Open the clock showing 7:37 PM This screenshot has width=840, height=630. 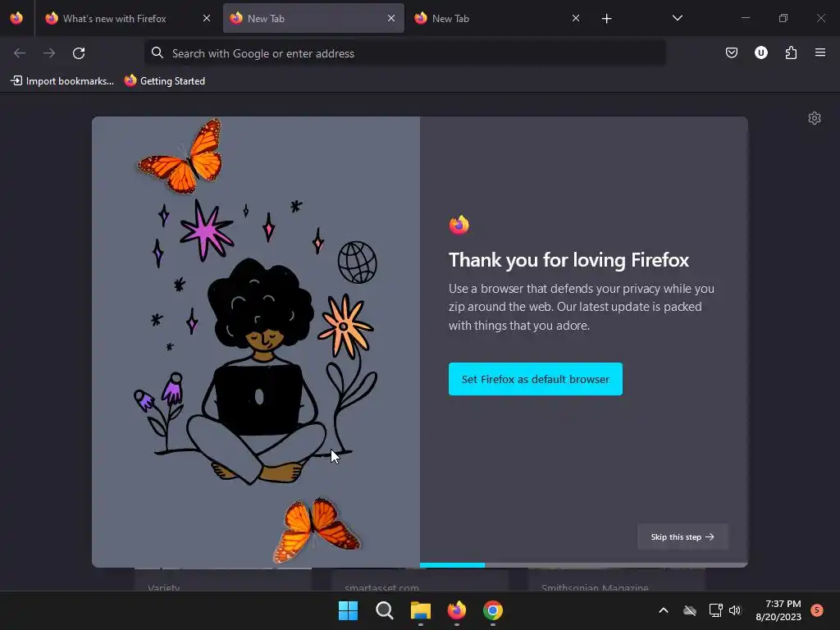click(x=778, y=610)
